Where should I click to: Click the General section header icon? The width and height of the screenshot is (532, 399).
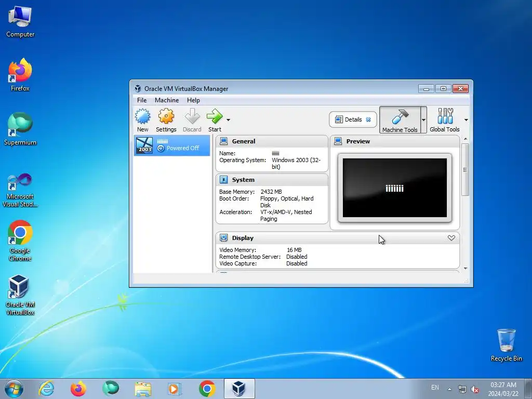coord(223,141)
